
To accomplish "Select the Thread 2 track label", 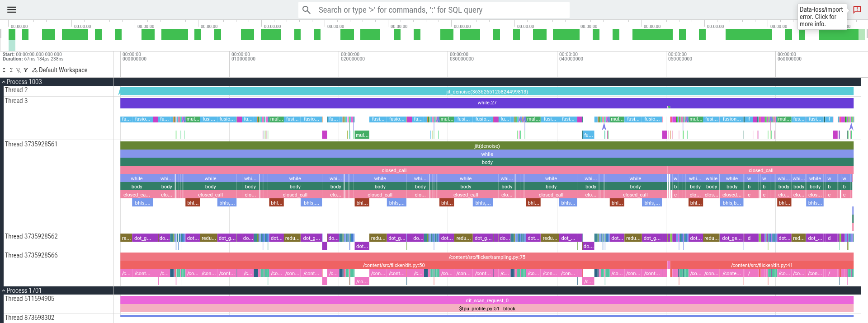I will click(x=16, y=90).
